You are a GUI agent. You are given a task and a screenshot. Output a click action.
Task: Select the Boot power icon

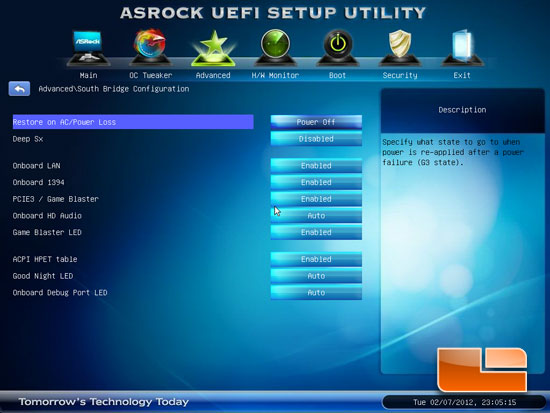[337, 48]
